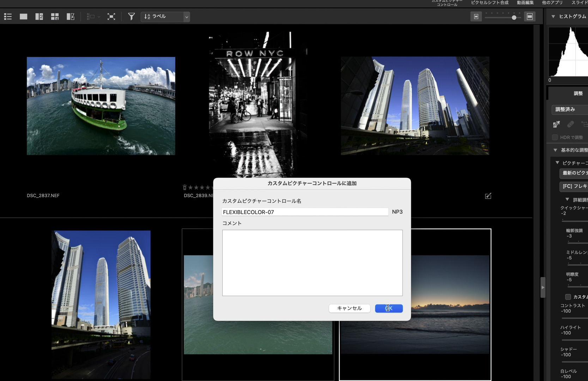Click the small thumbnail size icon
This screenshot has width=588, height=381.
(x=476, y=17)
